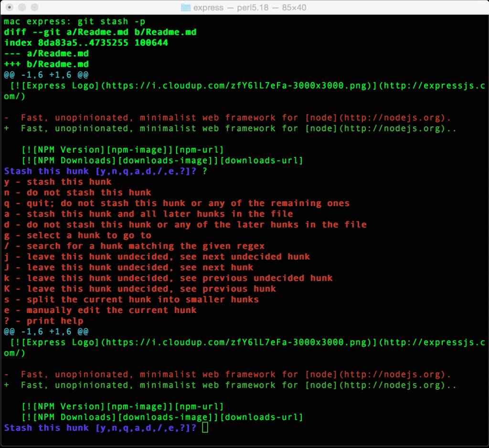The width and height of the screenshot is (489, 448).
Task: Click the window title 'express — perl5.18 — 85×40'
Action: click(x=249, y=8)
